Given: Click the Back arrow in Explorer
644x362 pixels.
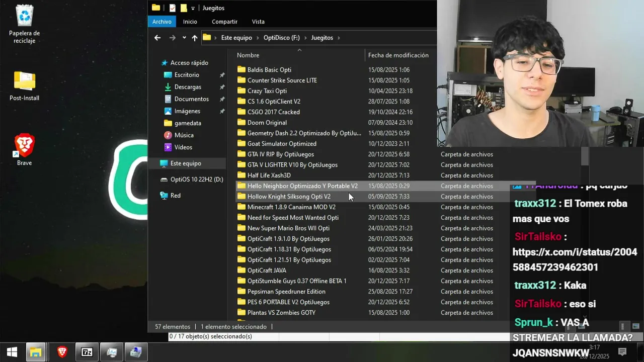Looking at the screenshot, I should [157, 38].
